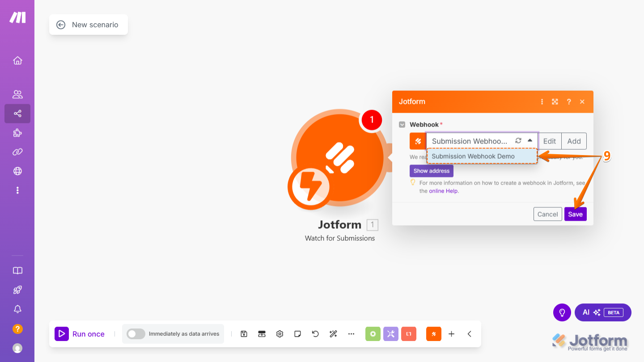Enable Immediately as data arrives
The width and height of the screenshot is (644, 362).
point(136,334)
